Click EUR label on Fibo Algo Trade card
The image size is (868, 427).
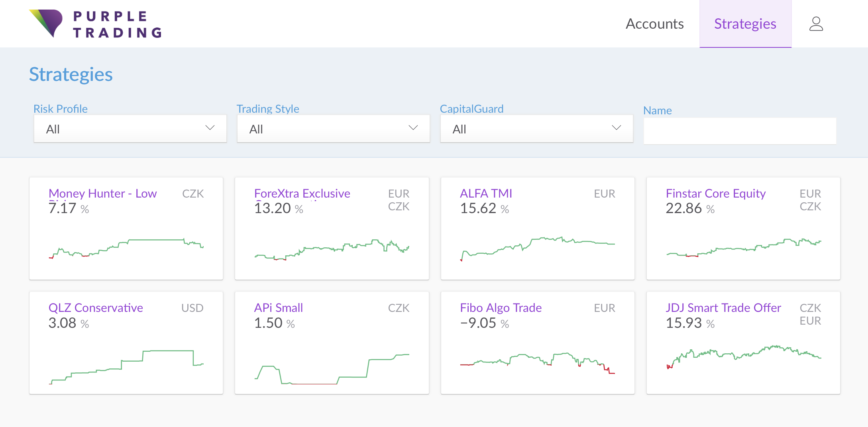(x=604, y=308)
